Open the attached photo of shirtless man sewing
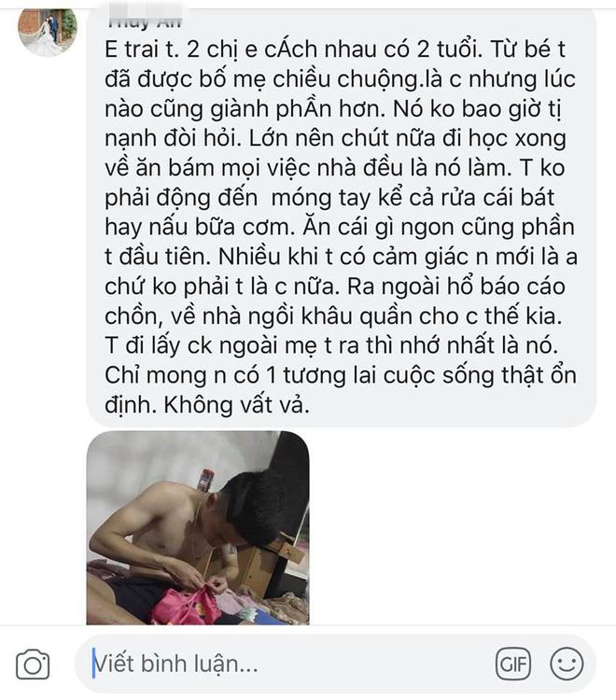This screenshot has height=700, width=616. [198, 527]
